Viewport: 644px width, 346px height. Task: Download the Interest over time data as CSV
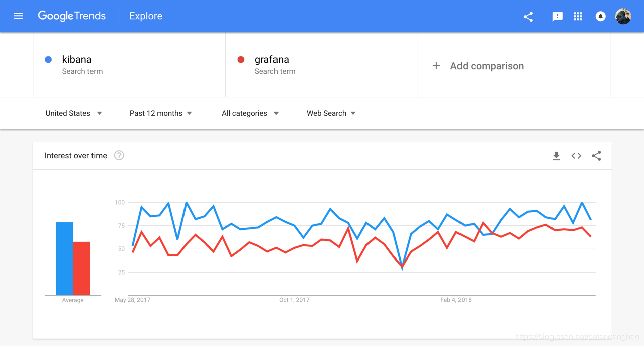pyautogui.click(x=556, y=156)
